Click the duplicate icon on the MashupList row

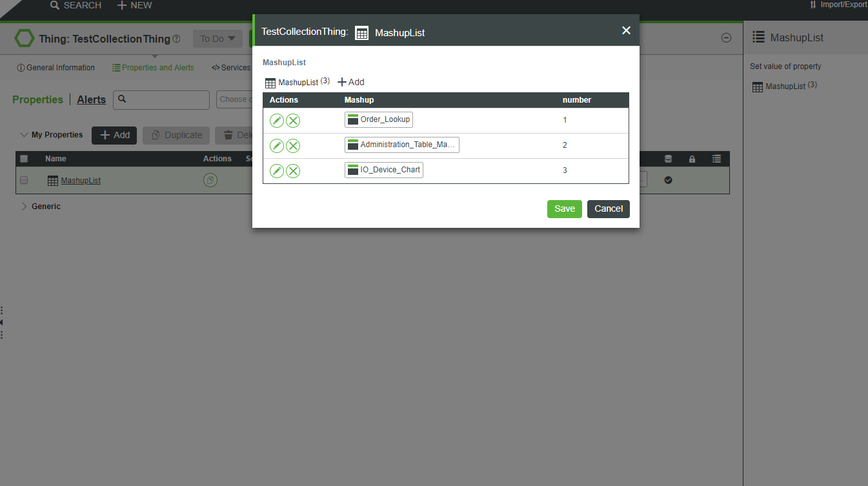point(210,180)
